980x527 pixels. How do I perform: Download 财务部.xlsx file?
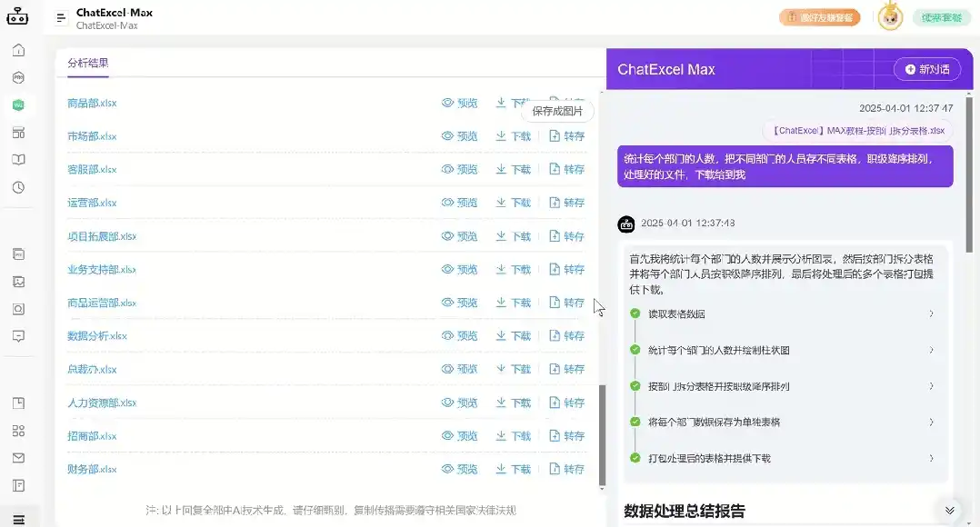[x=513, y=469]
